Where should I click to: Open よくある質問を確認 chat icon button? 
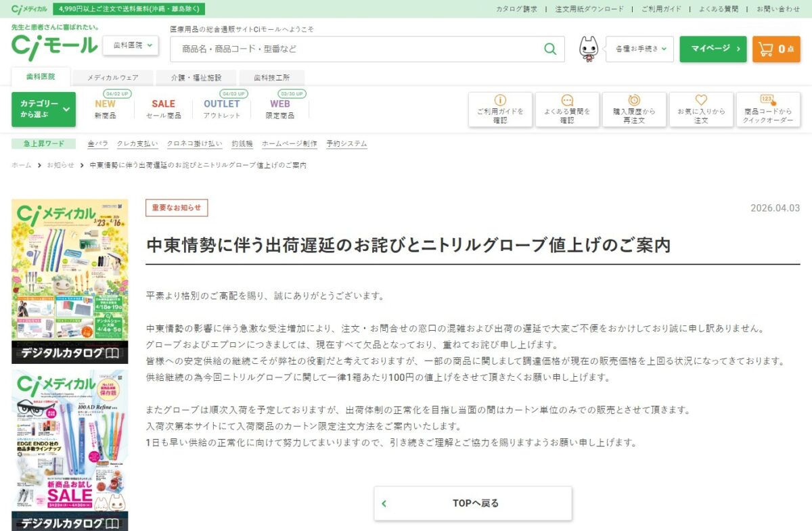567,110
